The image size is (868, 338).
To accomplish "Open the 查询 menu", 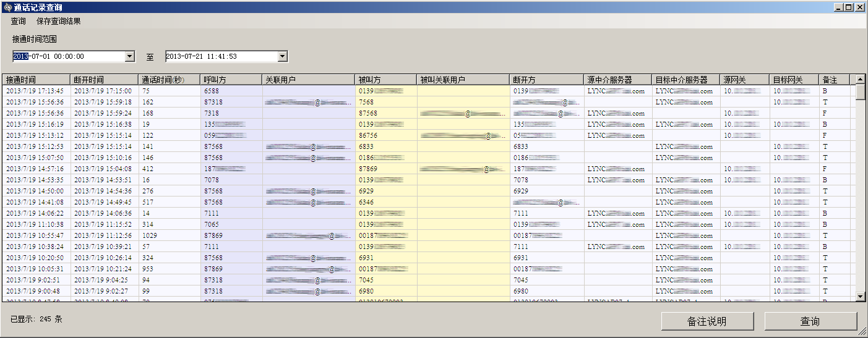I will pos(18,21).
